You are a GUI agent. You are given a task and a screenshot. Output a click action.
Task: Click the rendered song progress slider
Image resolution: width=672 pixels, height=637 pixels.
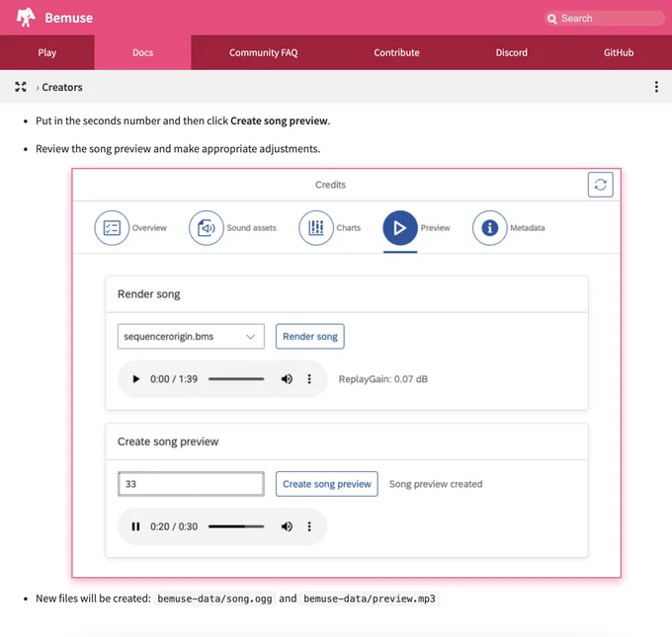[x=236, y=379]
